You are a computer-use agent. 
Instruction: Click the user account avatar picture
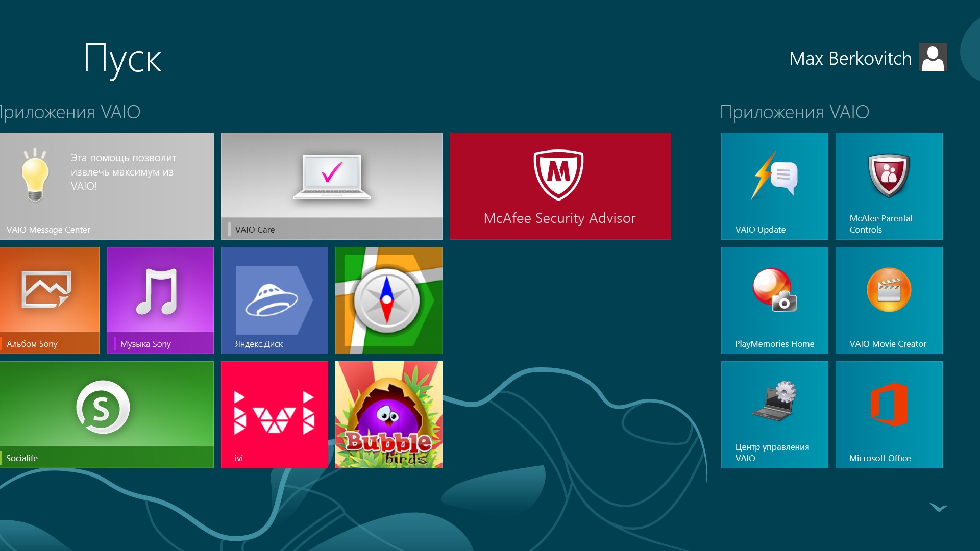coord(933,58)
